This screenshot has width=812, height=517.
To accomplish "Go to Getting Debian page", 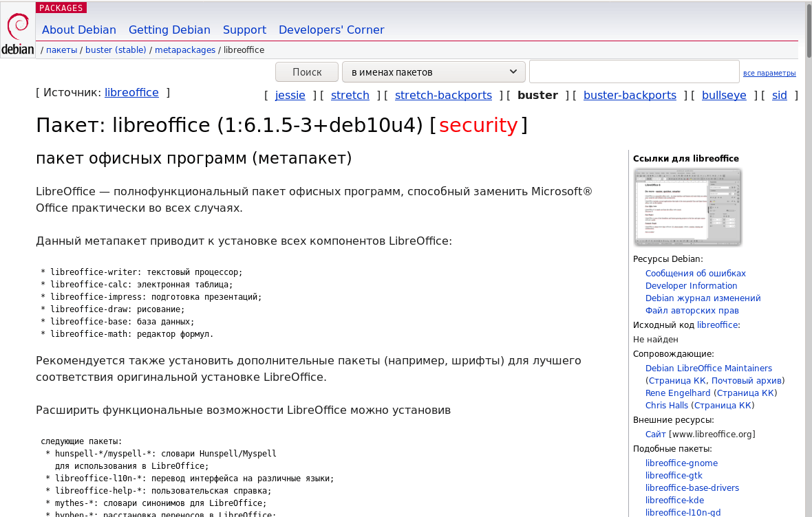I will pyautogui.click(x=169, y=30).
